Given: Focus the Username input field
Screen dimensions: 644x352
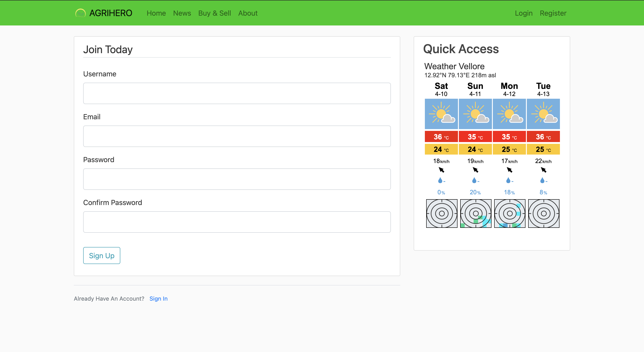Looking at the screenshot, I should 237,93.
